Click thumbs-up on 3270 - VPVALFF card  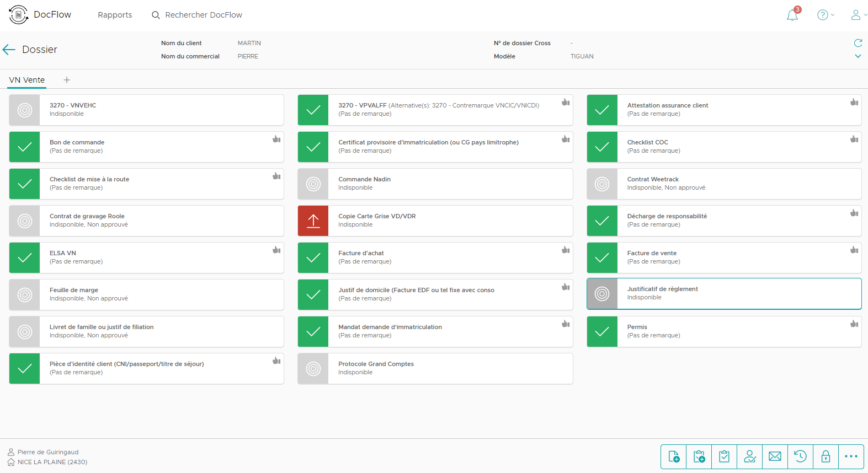point(566,102)
